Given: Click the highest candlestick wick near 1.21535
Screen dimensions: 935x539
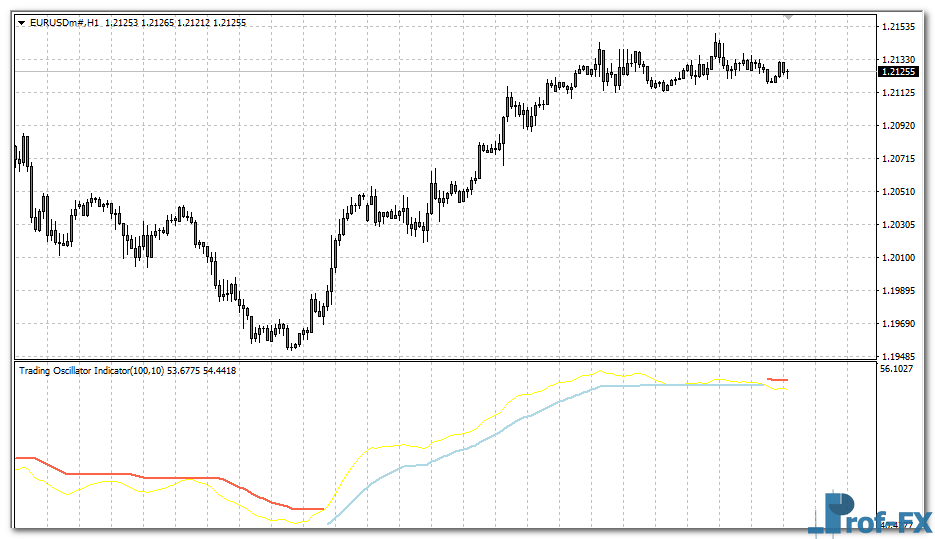Looking at the screenshot, I should pyautogui.click(x=716, y=42).
